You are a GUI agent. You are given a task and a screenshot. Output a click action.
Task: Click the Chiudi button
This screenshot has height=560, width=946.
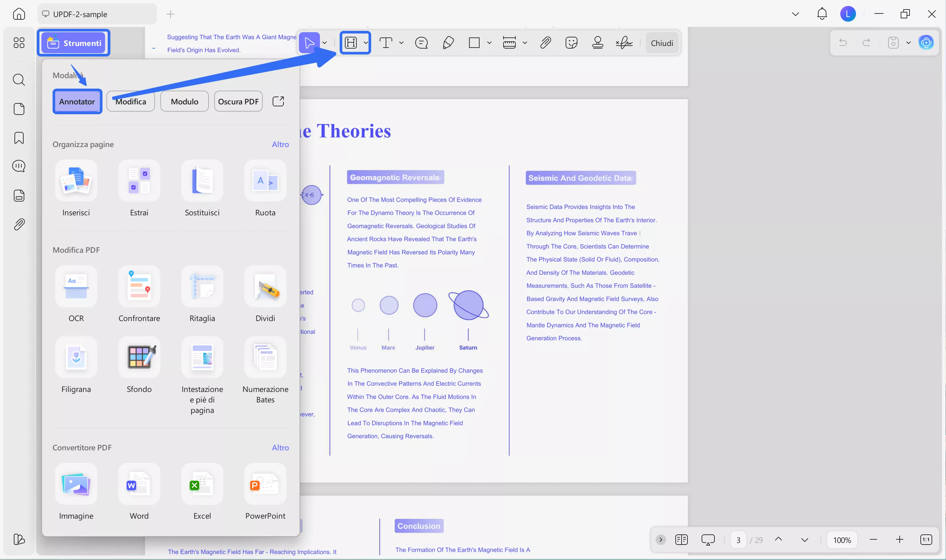point(661,43)
